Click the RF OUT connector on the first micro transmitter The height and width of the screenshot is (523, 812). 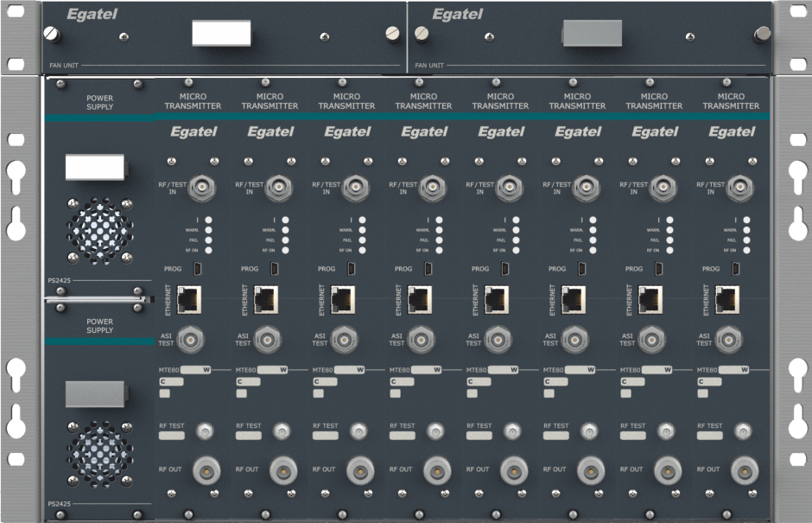(x=206, y=470)
